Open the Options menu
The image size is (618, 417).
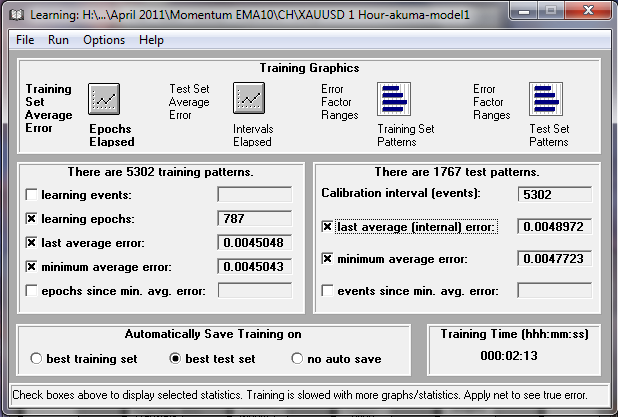[104, 40]
